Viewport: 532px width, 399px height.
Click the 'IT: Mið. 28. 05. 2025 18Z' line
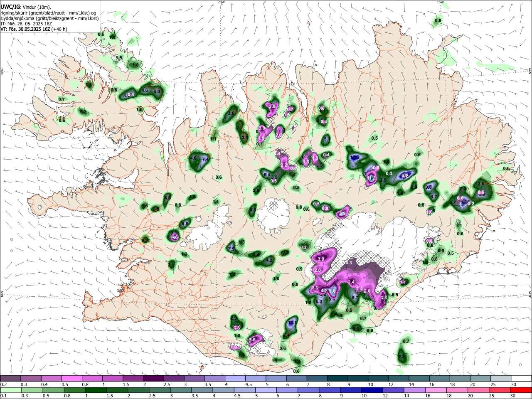(x=26, y=24)
